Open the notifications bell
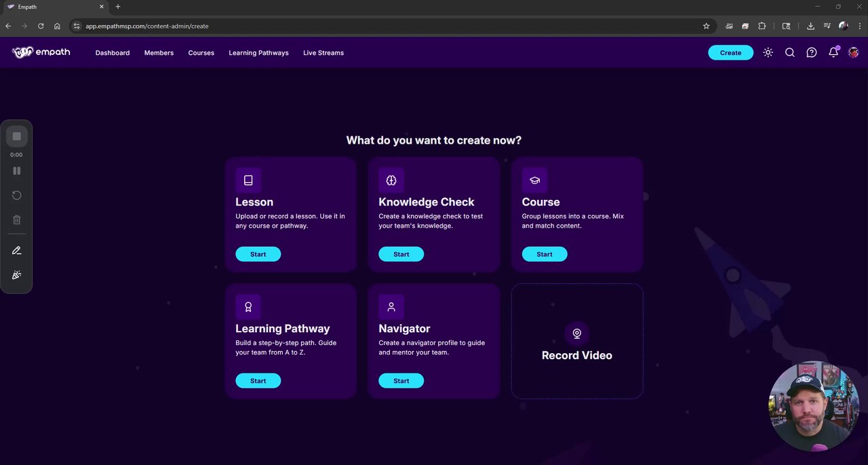 (x=833, y=53)
